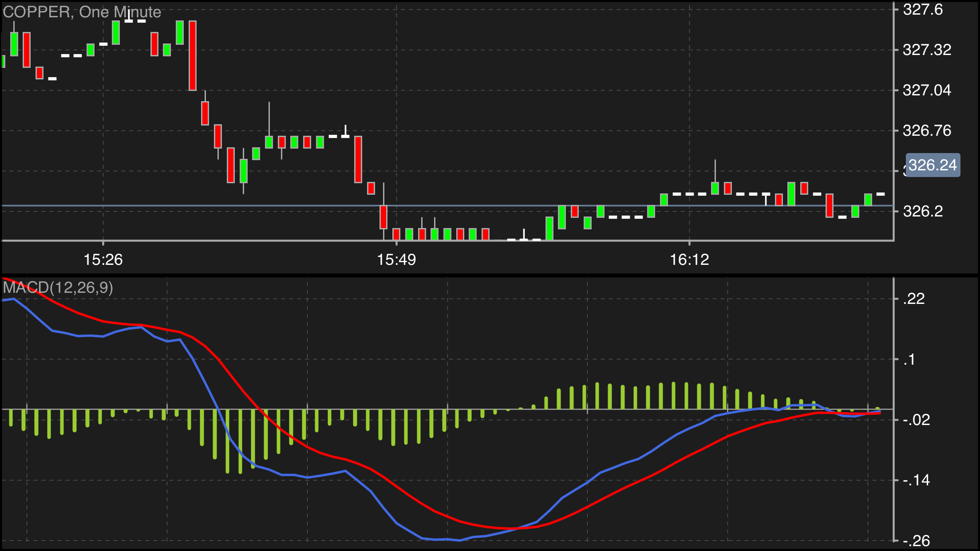Click the tall red candle dropping from 327.5
Image resolution: width=980 pixels, height=551 pixels.
click(193, 55)
